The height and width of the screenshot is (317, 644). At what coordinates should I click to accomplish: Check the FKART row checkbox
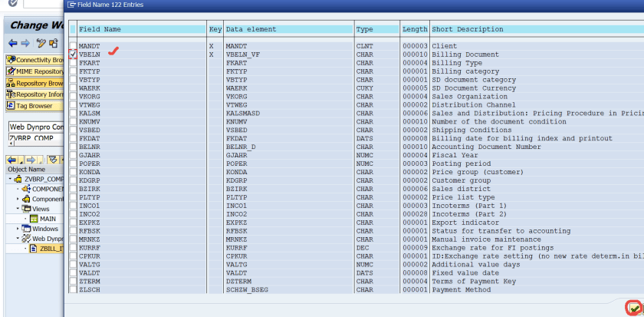coord(73,63)
